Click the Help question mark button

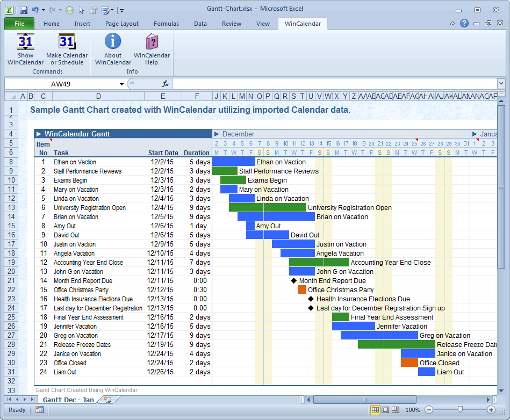(463, 24)
